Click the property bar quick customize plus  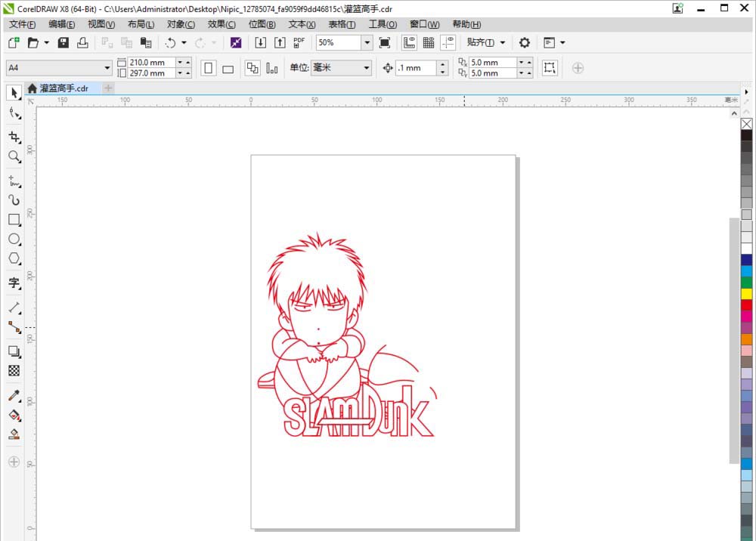pos(578,68)
